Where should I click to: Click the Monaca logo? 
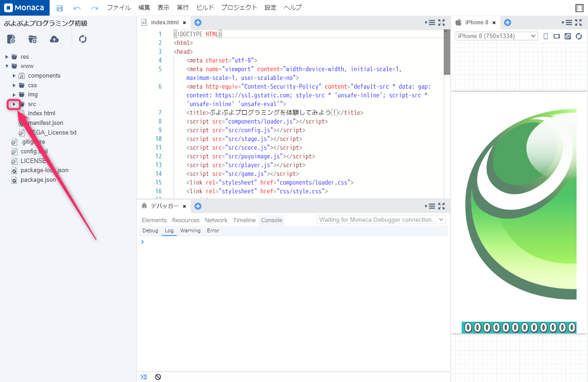point(24,8)
